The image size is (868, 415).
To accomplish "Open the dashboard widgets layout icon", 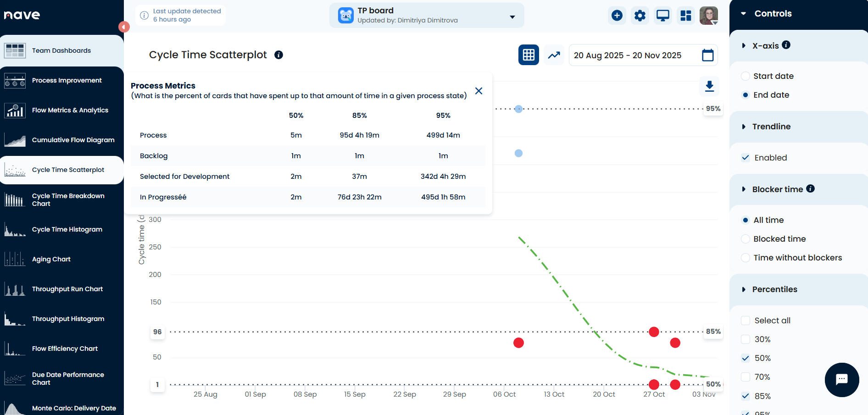I will click(x=685, y=15).
